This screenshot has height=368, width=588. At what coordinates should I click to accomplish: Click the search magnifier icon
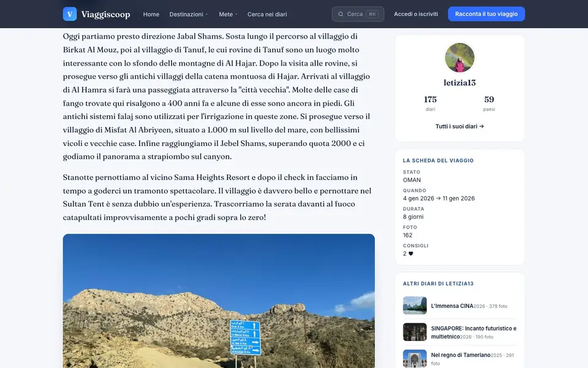pyautogui.click(x=341, y=14)
